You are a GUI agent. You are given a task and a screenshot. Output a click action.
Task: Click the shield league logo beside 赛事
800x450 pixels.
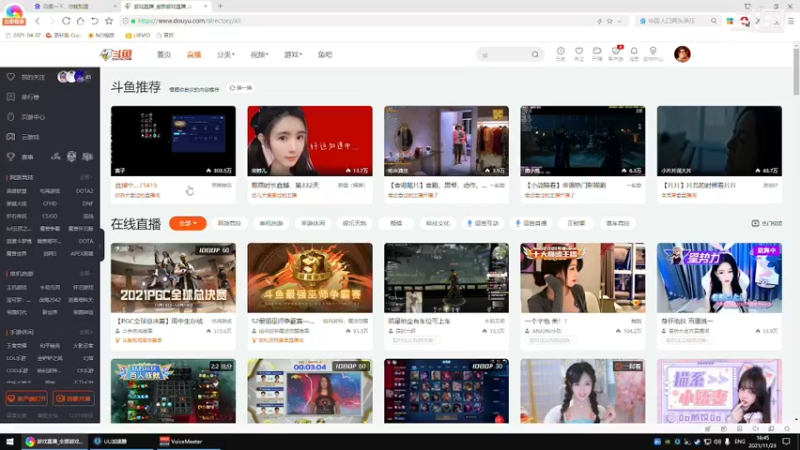point(71,157)
